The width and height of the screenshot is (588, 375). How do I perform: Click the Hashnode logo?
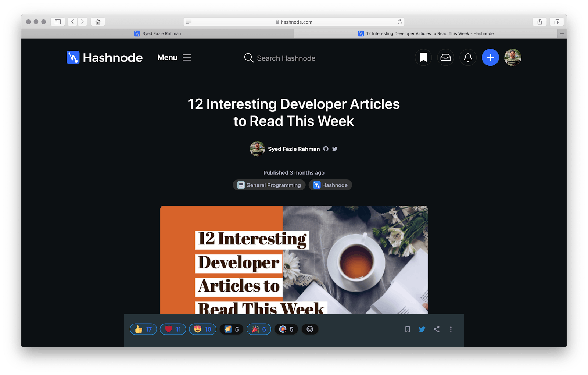[x=104, y=57]
